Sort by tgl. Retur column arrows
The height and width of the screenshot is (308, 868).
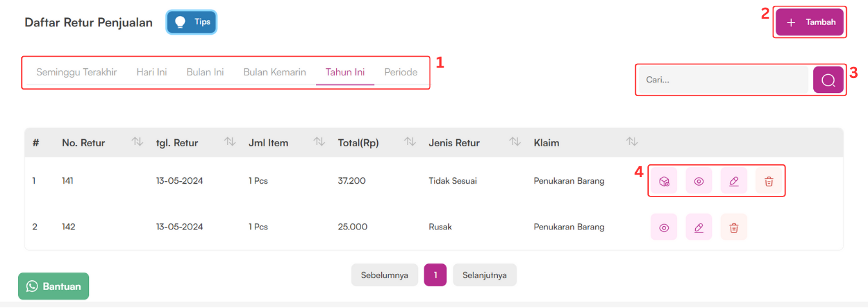click(x=230, y=142)
